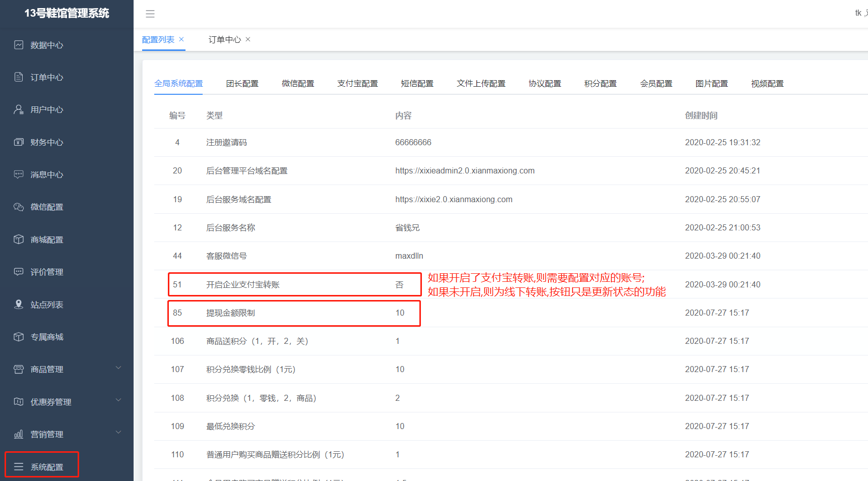Open the 订单中心 page tab

[225, 39]
